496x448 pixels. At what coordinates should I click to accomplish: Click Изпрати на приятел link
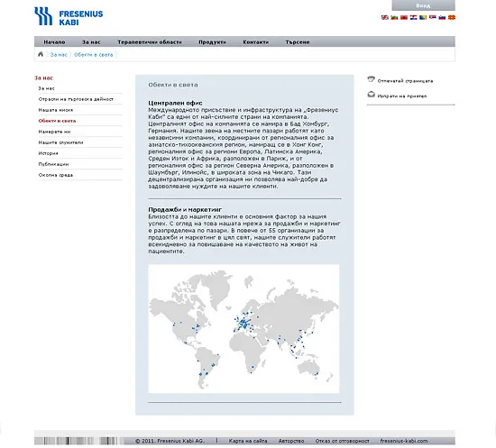coord(402,96)
